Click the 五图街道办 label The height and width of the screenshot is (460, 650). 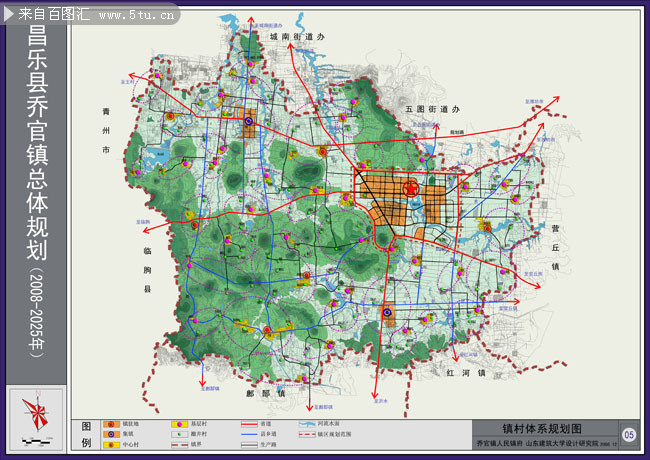pos(431,107)
